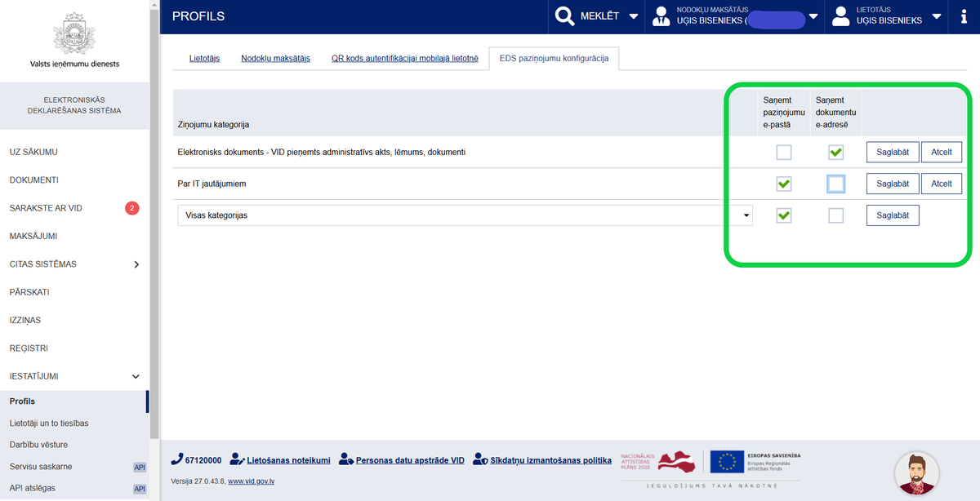Viewport: 980px width, 501px height.
Task: Check e-pasts box for Elektronisks dokuments row
Action: click(784, 152)
